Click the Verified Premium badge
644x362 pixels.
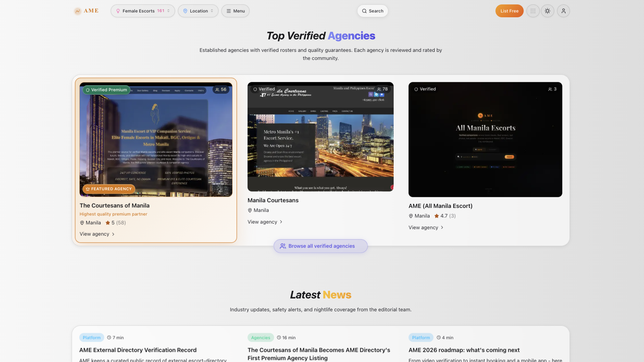pyautogui.click(x=107, y=90)
